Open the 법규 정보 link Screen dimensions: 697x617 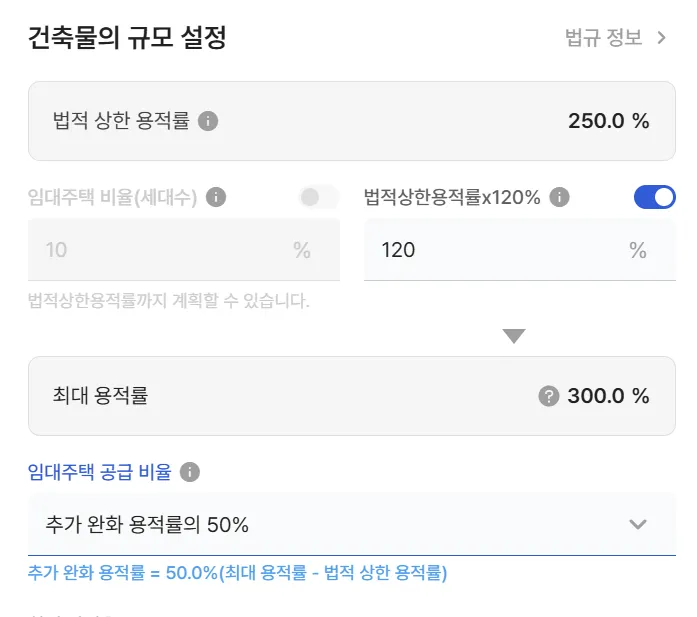point(604,39)
